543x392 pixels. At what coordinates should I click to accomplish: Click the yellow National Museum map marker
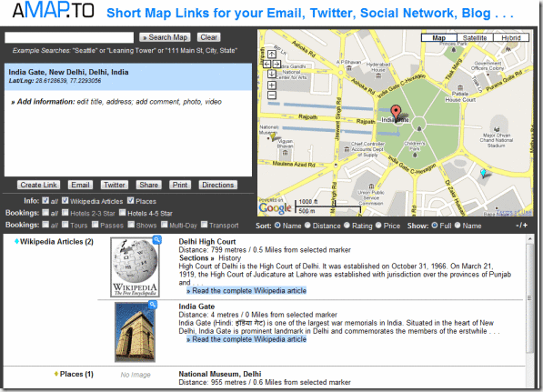(273, 136)
